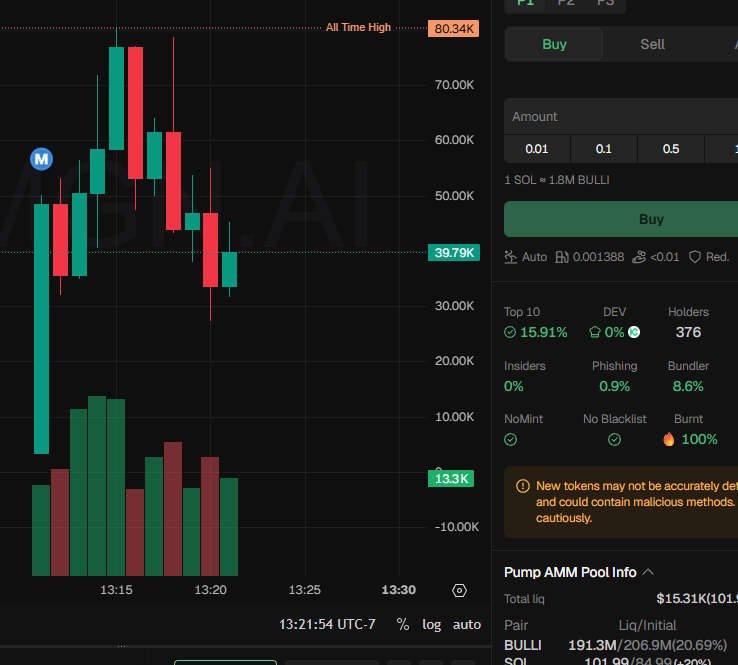Click the blue M marker on the chart
Viewport: 738px width, 665px height.
coord(41,159)
